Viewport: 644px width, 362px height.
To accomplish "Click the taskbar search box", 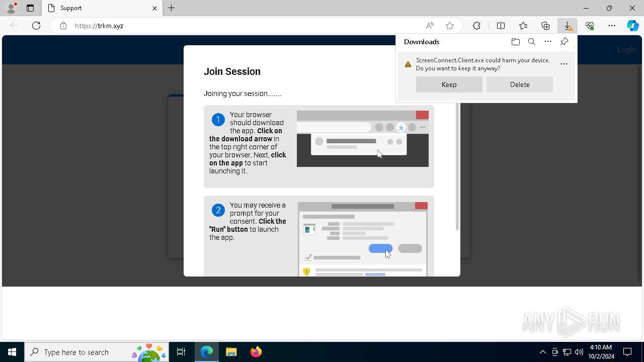I will [97, 352].
